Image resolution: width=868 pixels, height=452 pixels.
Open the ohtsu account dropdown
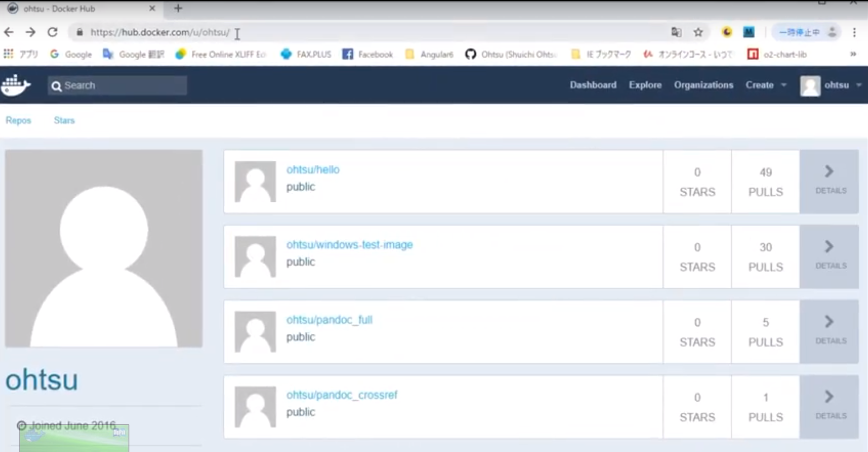[x=843, y=85]
